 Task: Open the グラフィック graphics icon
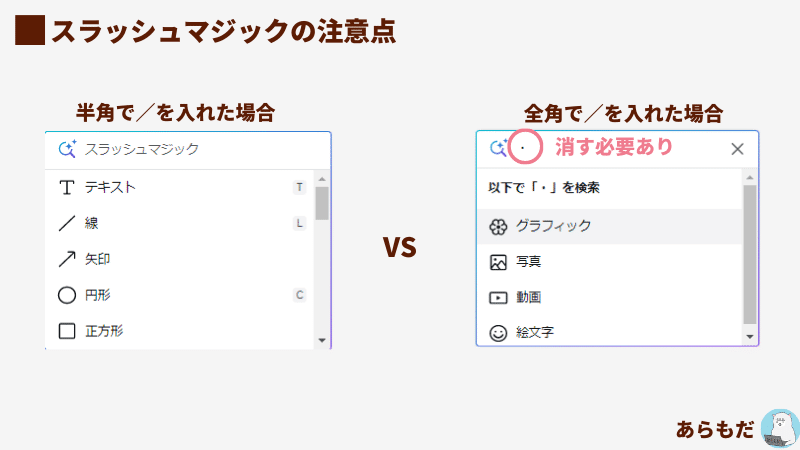498,227
